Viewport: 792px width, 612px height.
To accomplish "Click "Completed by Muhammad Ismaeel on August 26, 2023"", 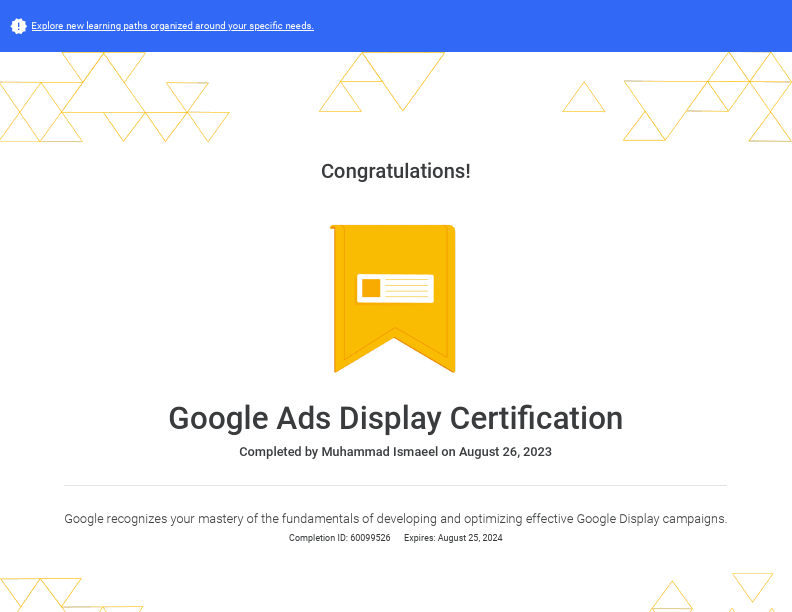I will point(395,451).
